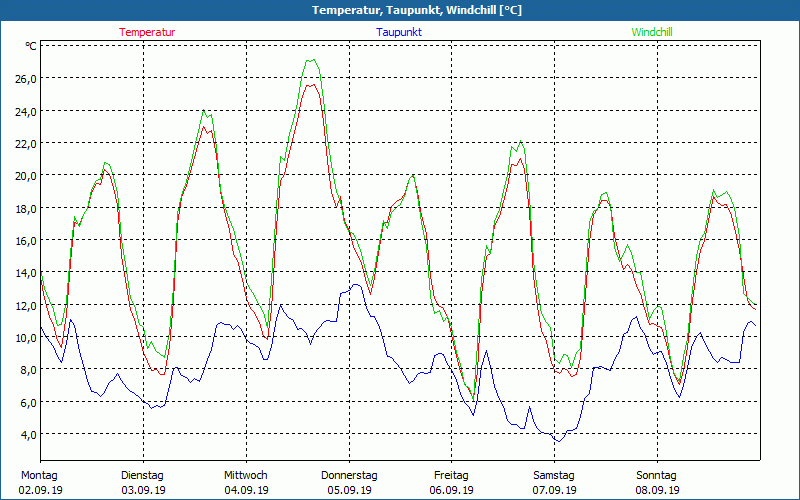Click the date '08.09.19'

point(658,490)
